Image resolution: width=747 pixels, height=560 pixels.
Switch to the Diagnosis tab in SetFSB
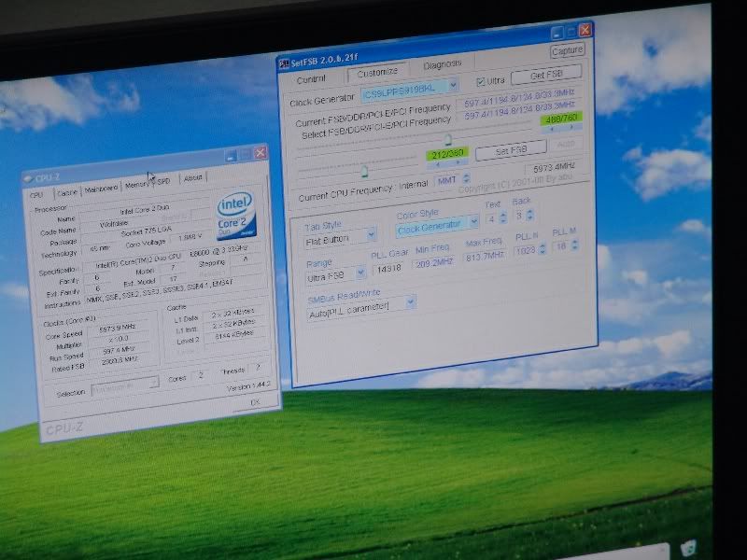[x=442, y=65]
